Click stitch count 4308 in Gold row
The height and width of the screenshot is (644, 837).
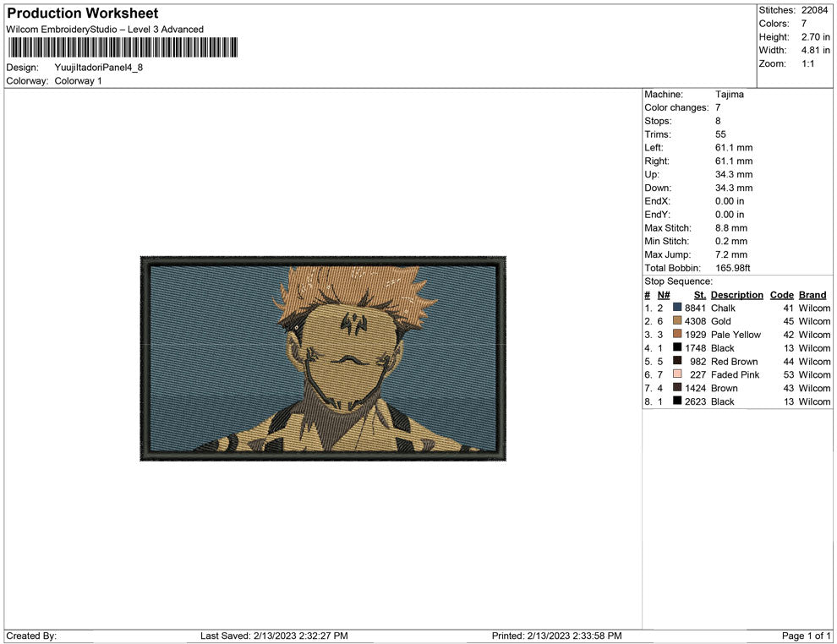pos(695,321)
